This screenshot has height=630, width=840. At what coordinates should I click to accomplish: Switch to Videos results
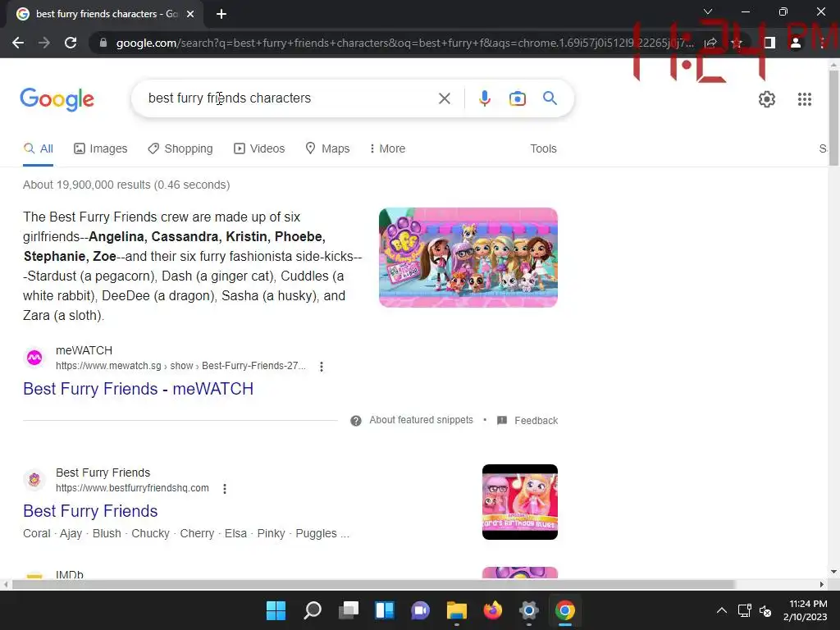pyautogui.click(x=259, y=149)
